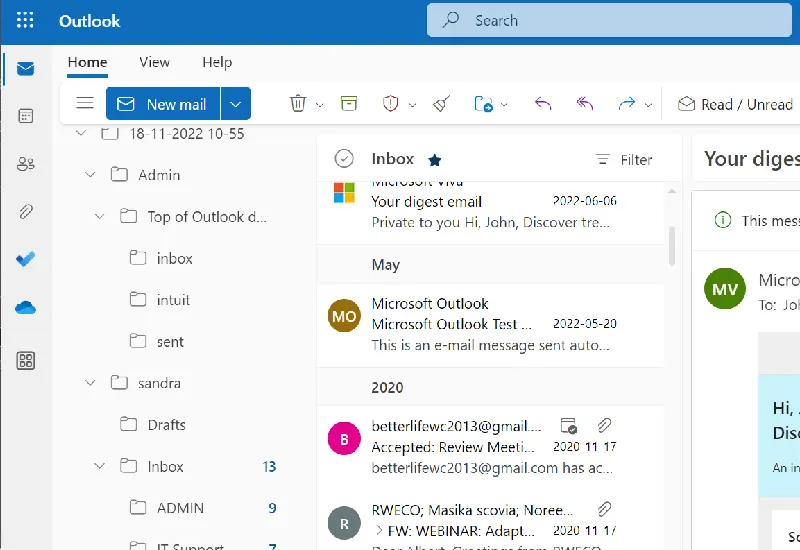Click the message list scroll up arrow
The image size is (800, 550).
click(x=672, y=191)
